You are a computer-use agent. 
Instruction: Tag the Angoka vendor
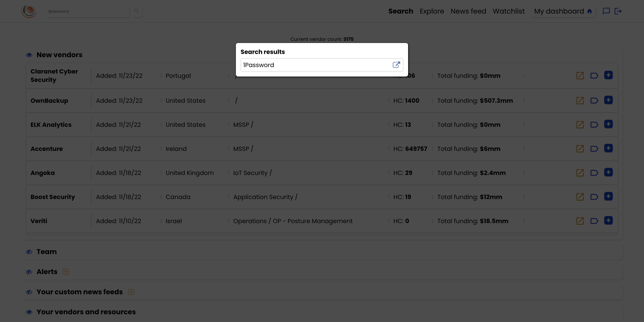coord(594,173)
